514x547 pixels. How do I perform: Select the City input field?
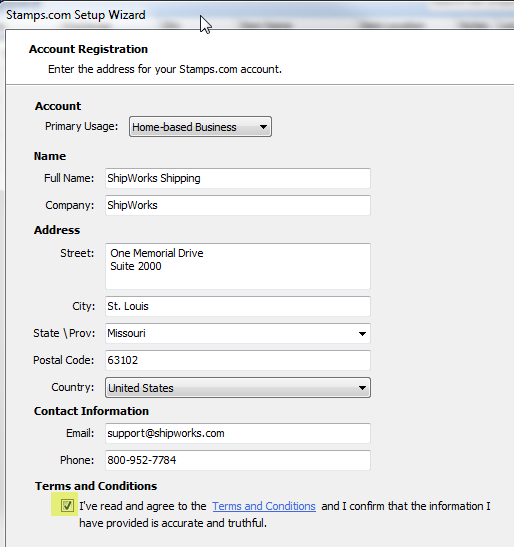click(x=238, y=306)
